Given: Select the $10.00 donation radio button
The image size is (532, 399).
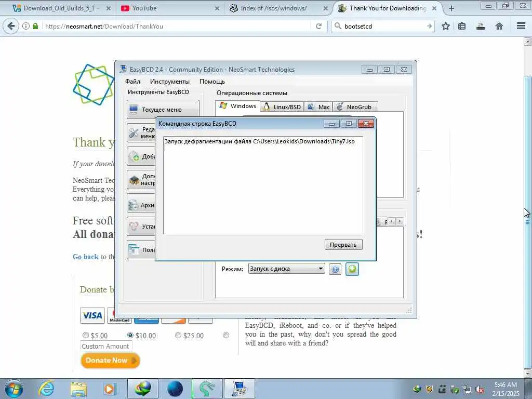Looking at the screenshot, I should [130, 335].
